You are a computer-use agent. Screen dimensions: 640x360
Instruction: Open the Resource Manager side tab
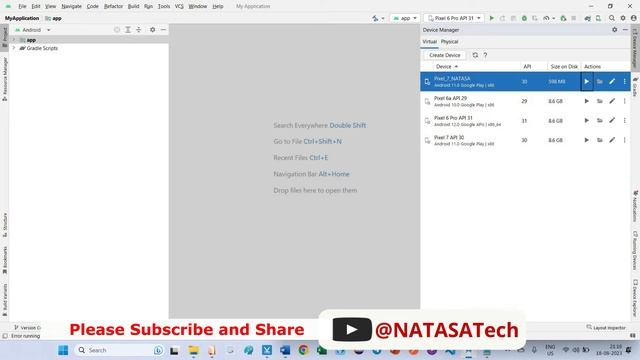click(5, 79)
